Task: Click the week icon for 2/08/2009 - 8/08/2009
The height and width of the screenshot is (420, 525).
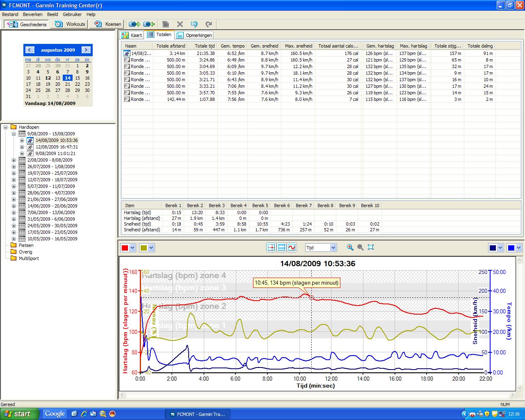Action: [22, 160]
